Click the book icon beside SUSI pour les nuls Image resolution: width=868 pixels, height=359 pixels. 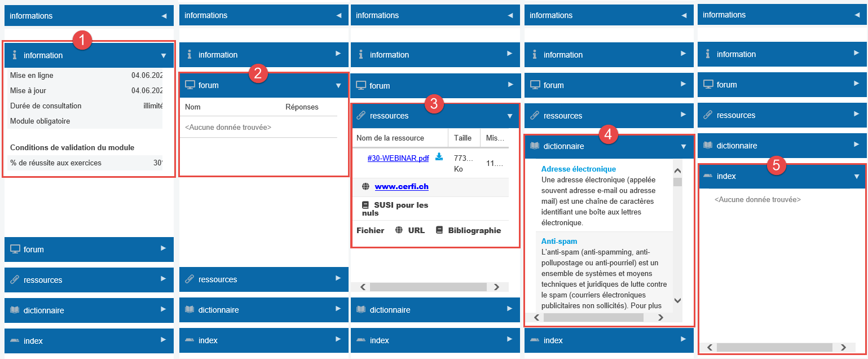(x=365, y=205)
